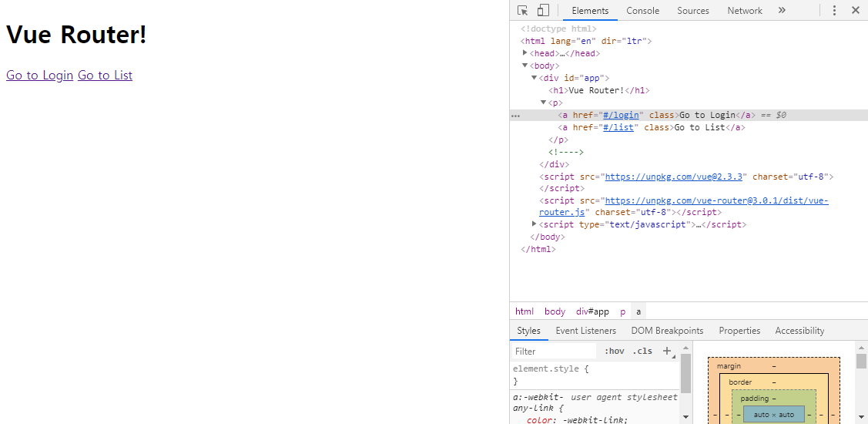
Task: Select p in the breadcrumb bar
Action: 623,311
